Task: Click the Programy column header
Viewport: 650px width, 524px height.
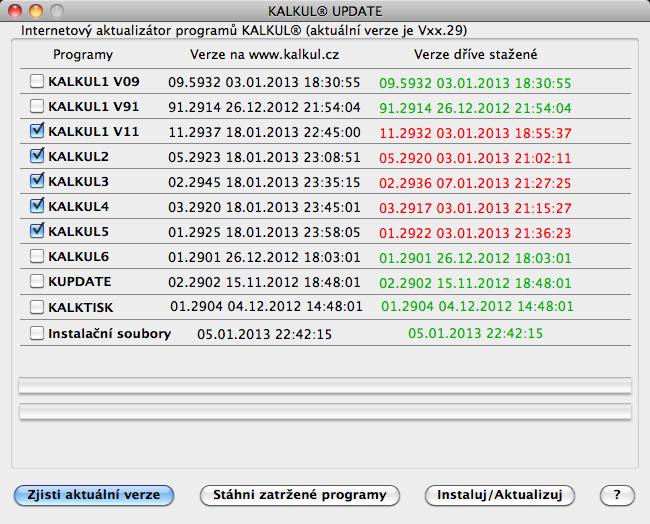Action: [x=83, y=55]
